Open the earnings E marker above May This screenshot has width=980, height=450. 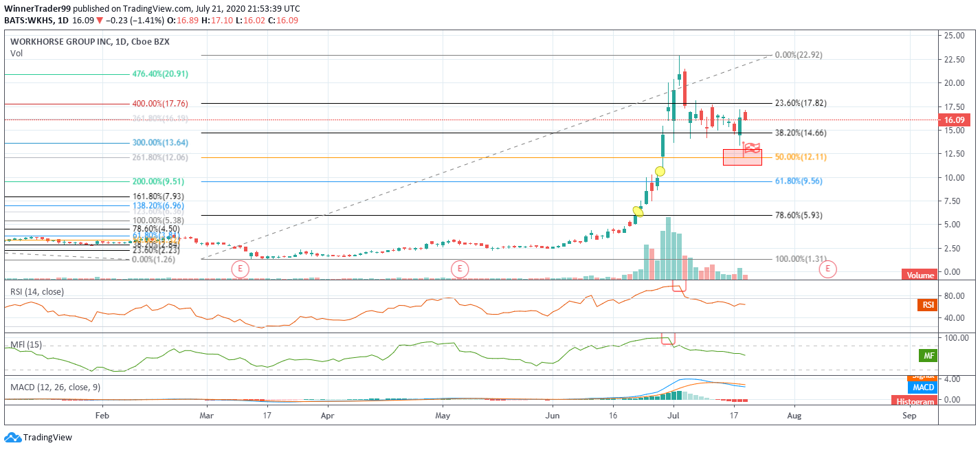459,269
